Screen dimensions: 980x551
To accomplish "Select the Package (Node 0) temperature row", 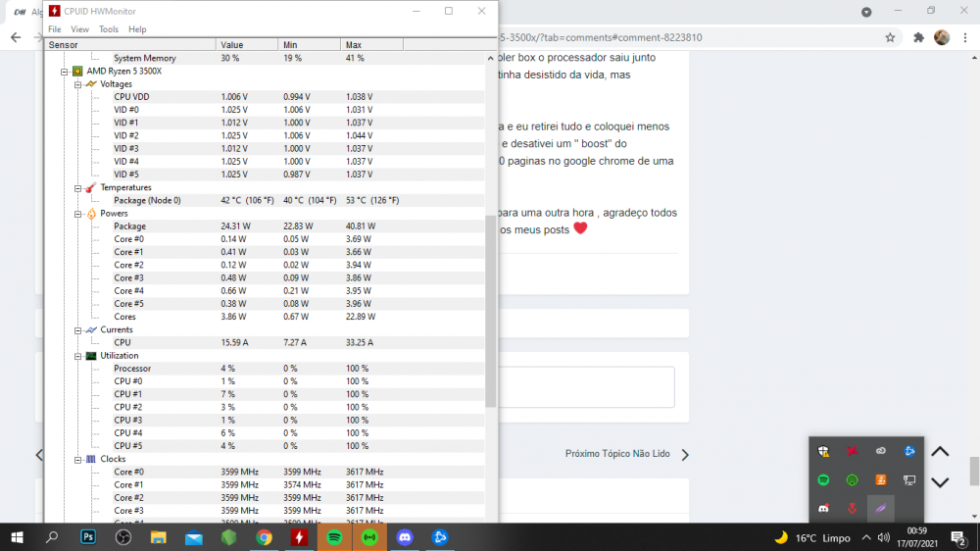I will [x=147, y=200].
